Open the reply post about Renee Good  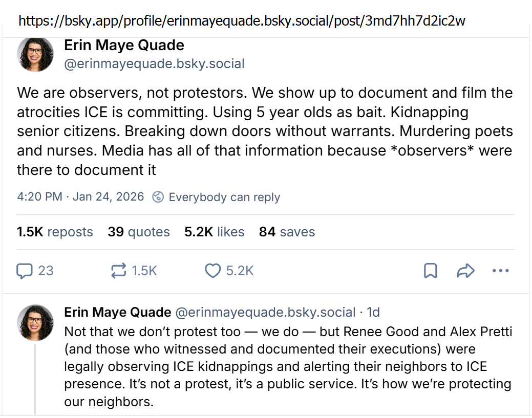[287, 366]
